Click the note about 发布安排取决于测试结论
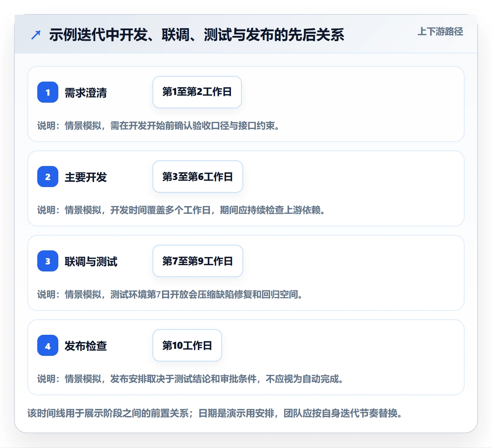This screenshot has height=448, width=492. point(190,379)
